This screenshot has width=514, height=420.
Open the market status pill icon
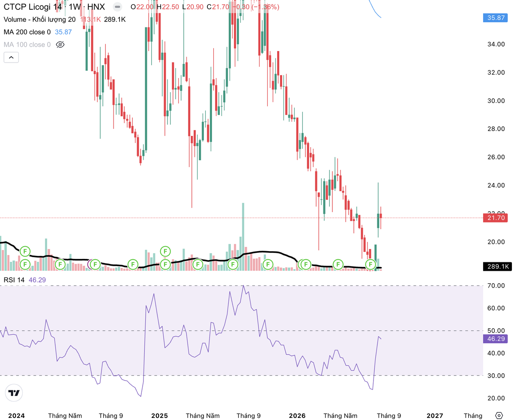117,7
